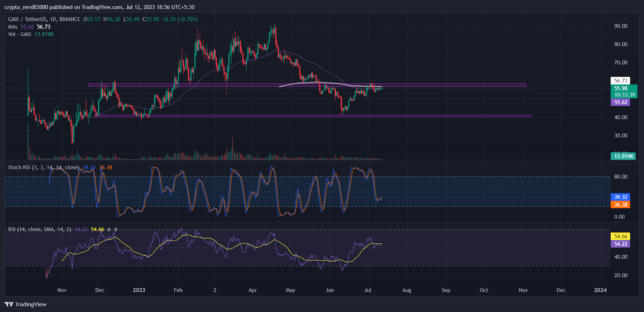Click the Aug label on the time axis
644x312 pixels.
(x=407, y=290)
